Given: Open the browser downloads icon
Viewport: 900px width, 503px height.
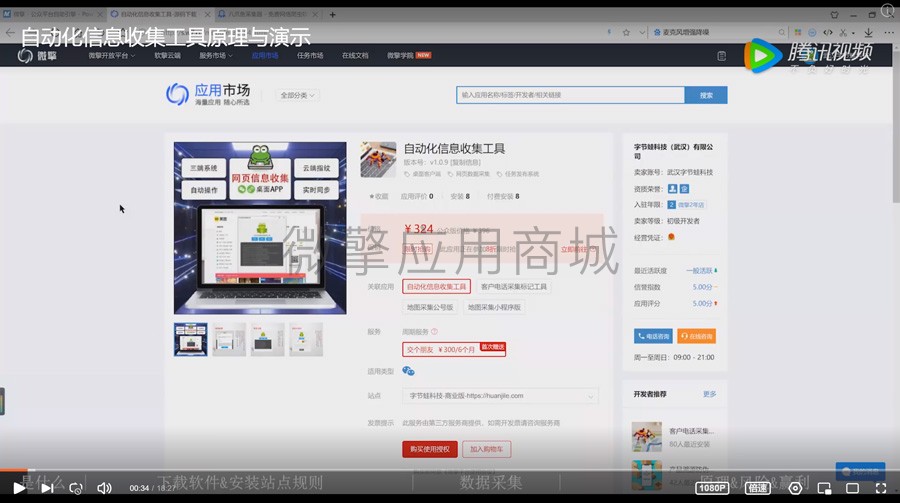Looking at the screenshot, I should tap(868, 33).
